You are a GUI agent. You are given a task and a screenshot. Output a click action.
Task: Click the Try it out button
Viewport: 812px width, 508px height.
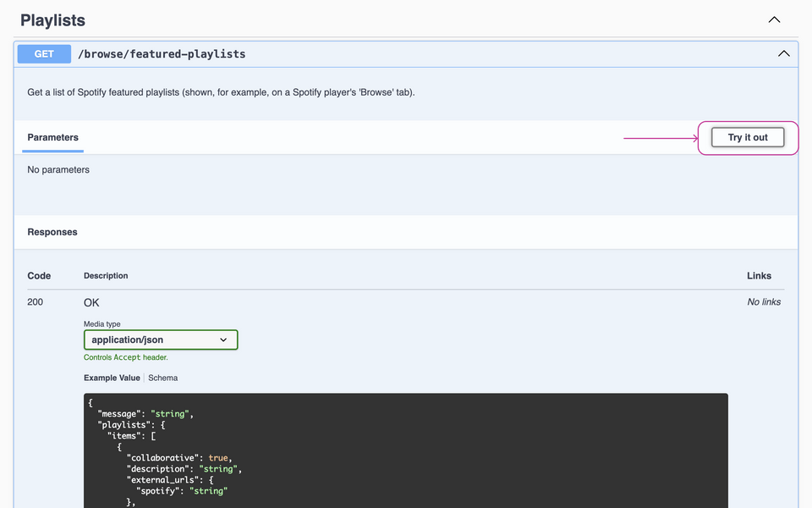pos(747,137)
